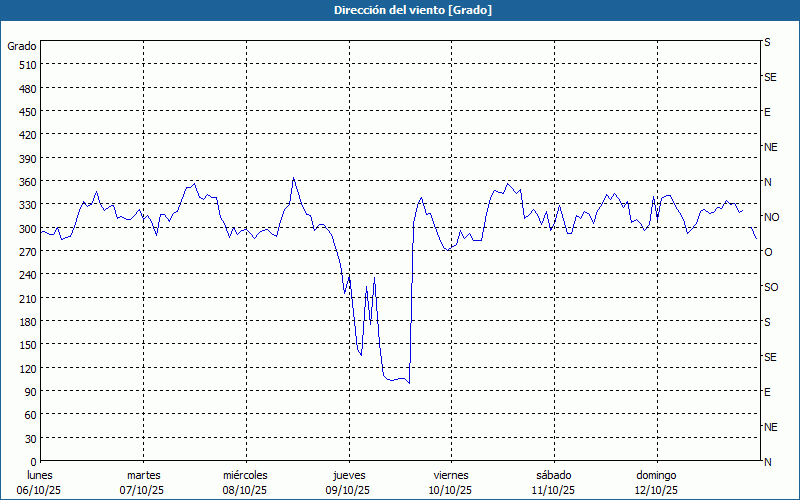Click the 90 value on the y-axis

click(30, 391)
